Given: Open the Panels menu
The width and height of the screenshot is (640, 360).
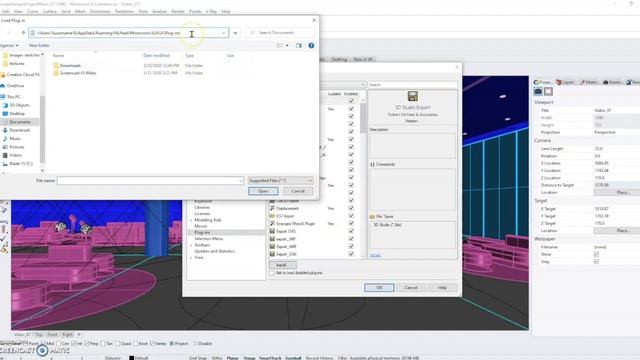Looking at the screenshot, I should click(x=195, y=11).
